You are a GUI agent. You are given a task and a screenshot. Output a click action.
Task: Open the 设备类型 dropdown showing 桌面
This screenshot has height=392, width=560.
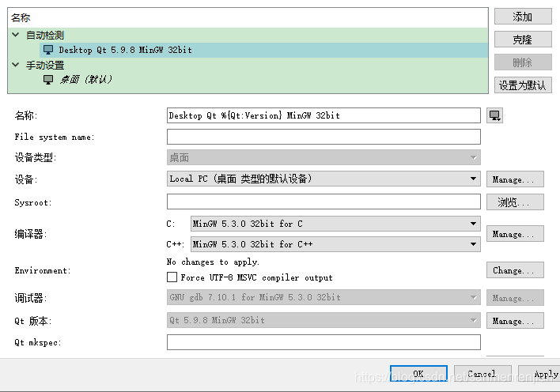[x=324, y=157]
